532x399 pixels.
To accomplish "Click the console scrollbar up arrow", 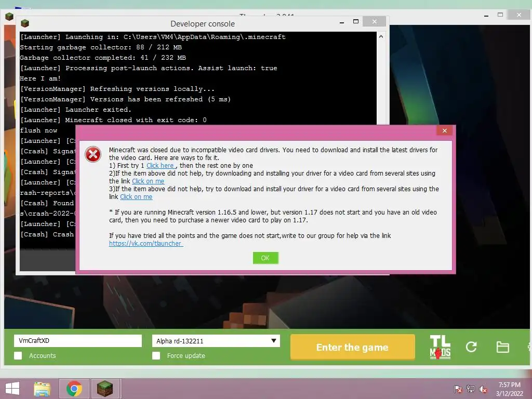I will 381,37.
